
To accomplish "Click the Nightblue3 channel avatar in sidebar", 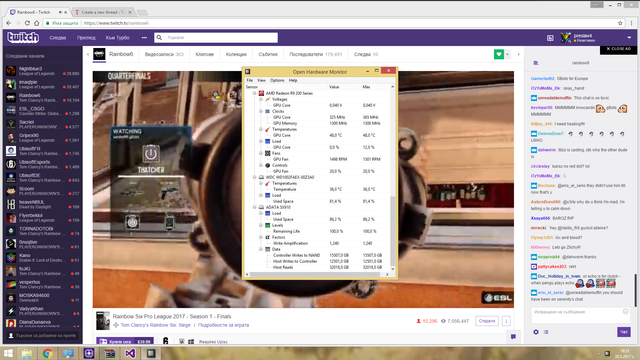I will pyautogui.click(x=11, y=71).
